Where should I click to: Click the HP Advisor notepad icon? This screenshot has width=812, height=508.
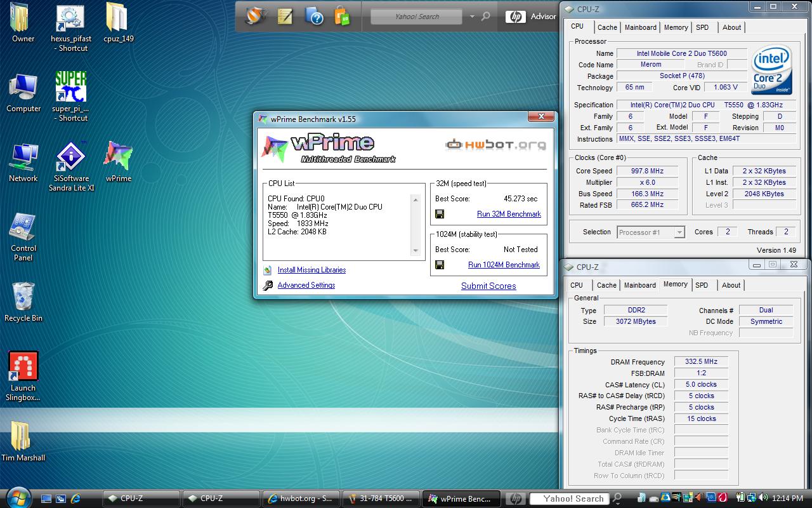(285, 17)
